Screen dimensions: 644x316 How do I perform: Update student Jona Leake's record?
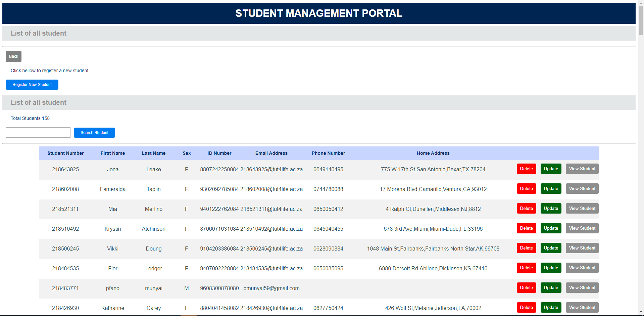[551, 169]
